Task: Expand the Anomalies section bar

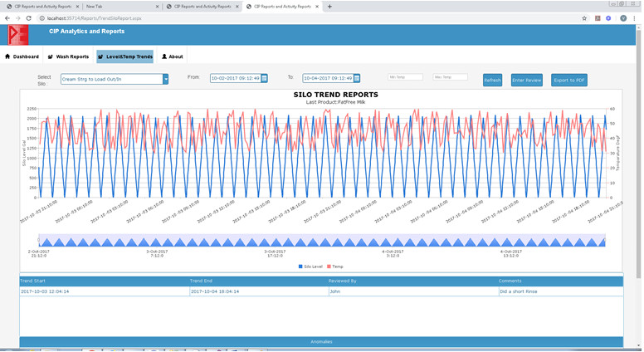Action: click(321, 341)
